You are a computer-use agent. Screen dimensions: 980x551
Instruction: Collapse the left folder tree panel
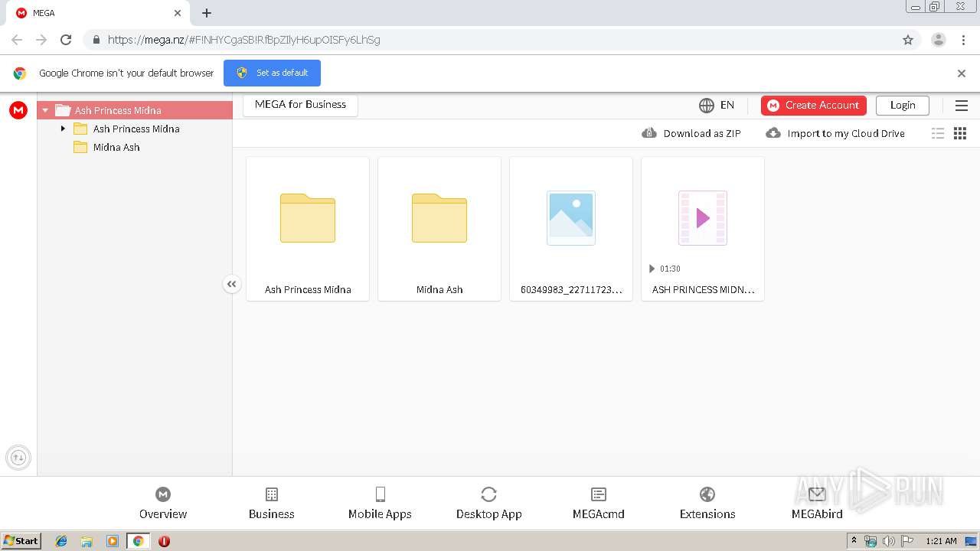coord(231,284)
